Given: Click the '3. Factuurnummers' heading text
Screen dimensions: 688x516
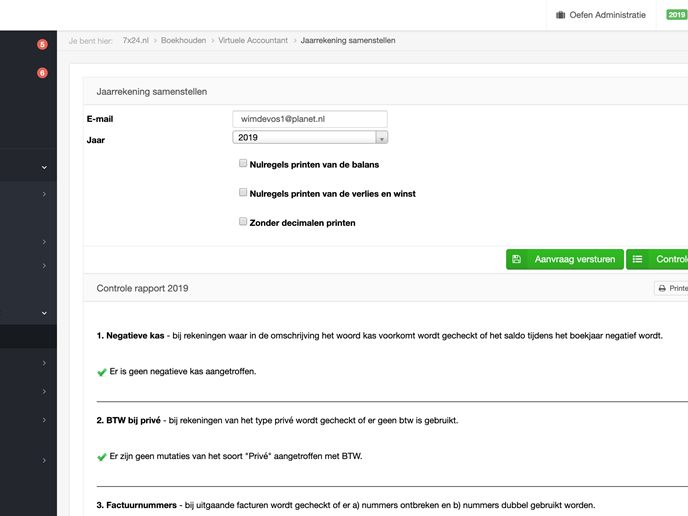Looking at the screenshot, I should [x=136, y=505].
